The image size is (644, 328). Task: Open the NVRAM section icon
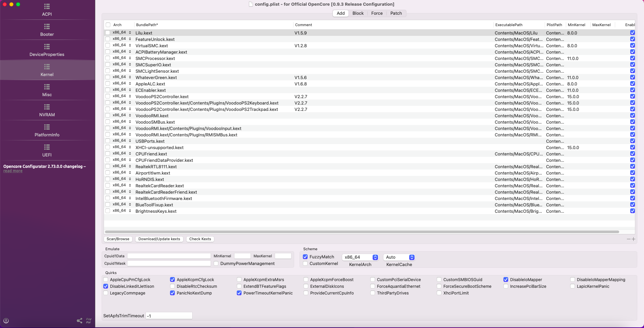coord(47,107)
